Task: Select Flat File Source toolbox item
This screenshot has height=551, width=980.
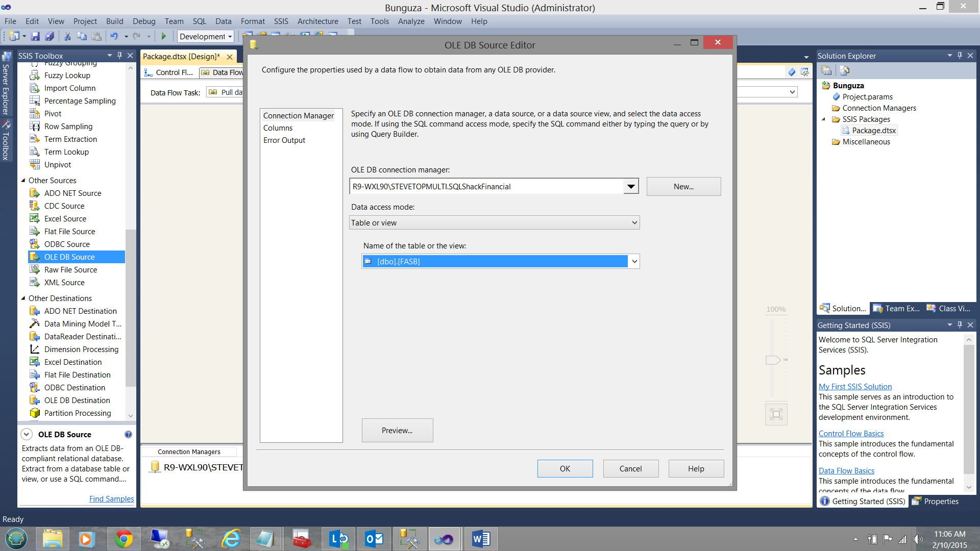Action: [69, 231]
